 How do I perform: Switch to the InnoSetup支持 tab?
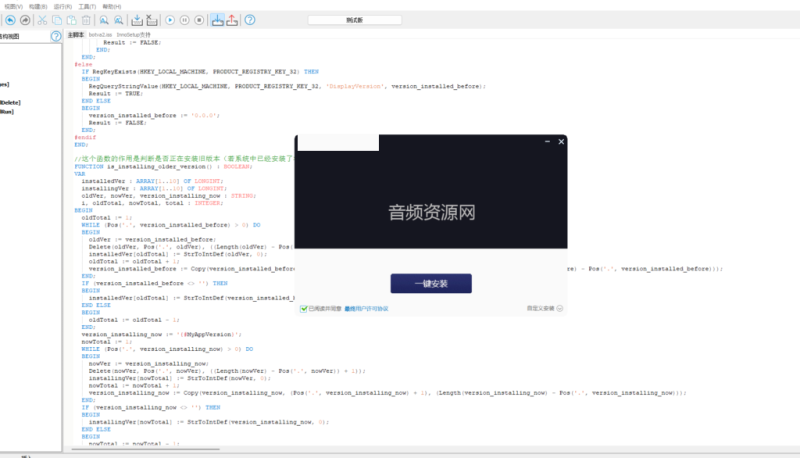pyautogui.click(x=133, y=35)
